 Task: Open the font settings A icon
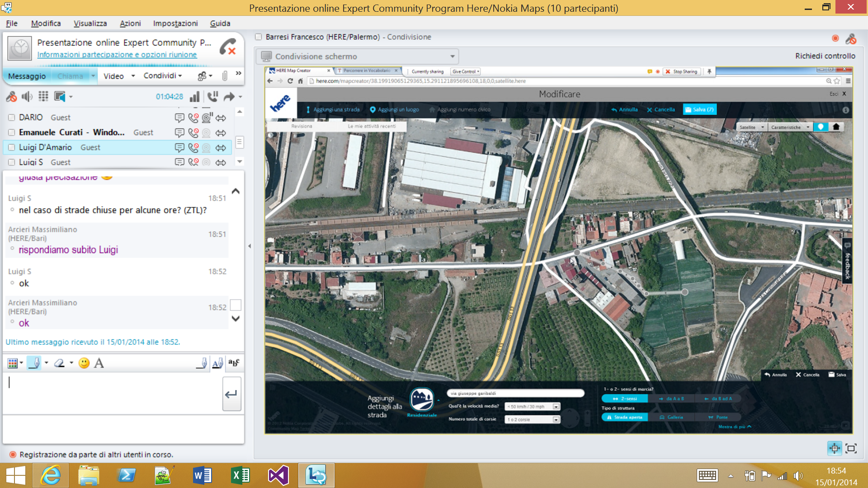99,363
